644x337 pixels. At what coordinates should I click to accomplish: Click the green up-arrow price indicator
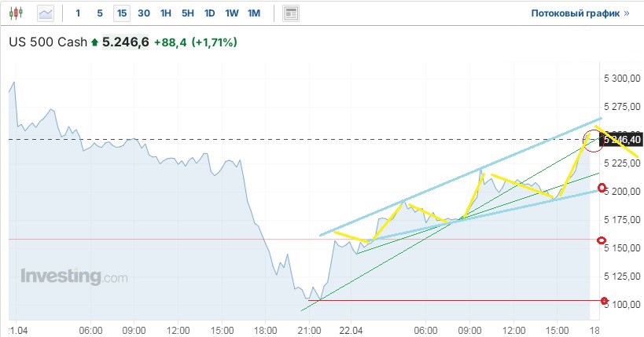(95, 42)
